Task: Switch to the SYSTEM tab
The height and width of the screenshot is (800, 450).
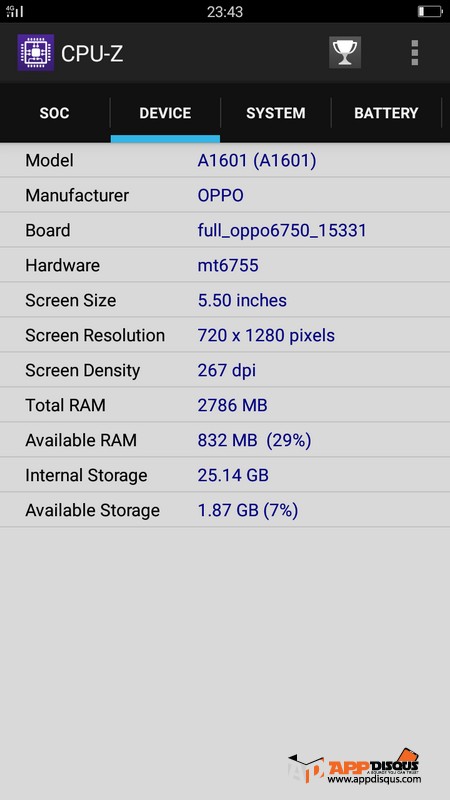Action: (276, 113)
